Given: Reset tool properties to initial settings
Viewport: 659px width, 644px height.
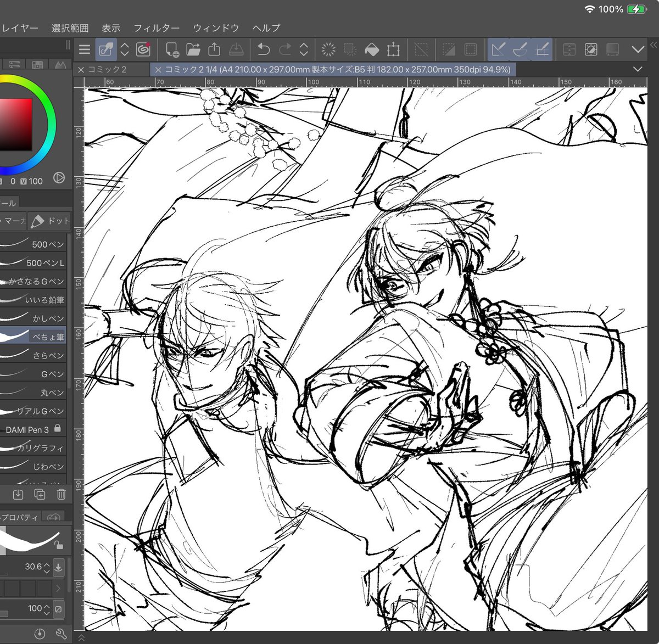Looking at the screenshot, I should pos(40,634).
